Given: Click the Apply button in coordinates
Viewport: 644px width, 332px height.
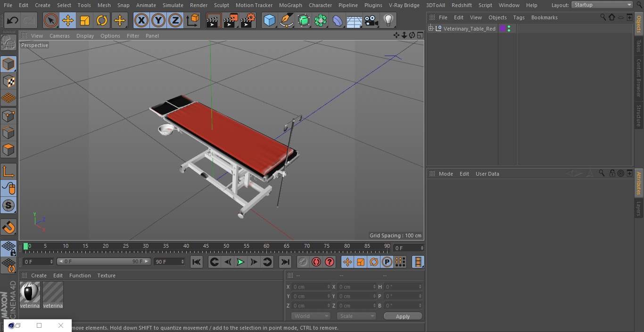Looking at the screenshot, I should pos(403,316).
